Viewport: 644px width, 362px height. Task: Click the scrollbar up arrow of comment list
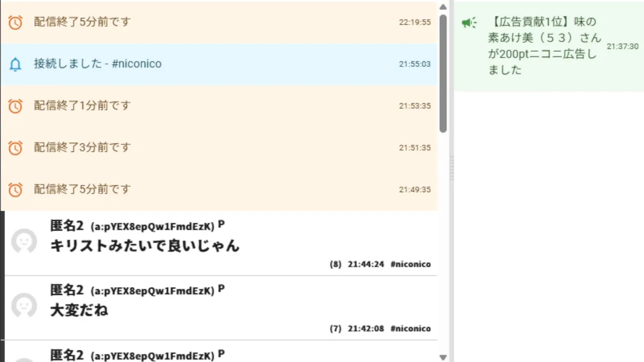click(443, 7)
